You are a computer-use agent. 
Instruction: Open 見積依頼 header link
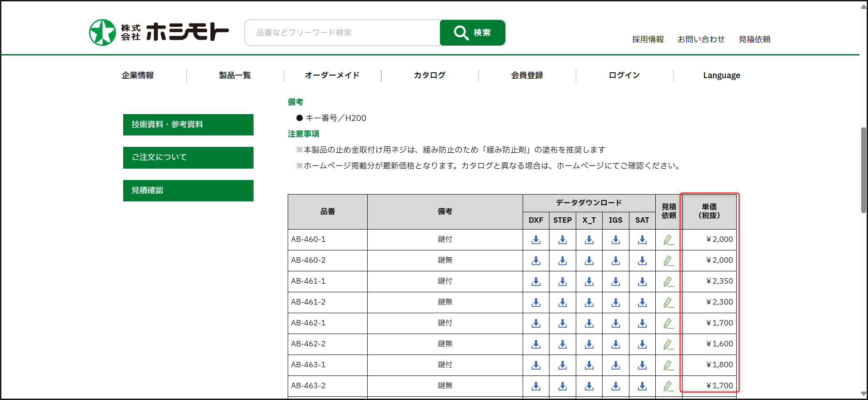tap(754, 40)
